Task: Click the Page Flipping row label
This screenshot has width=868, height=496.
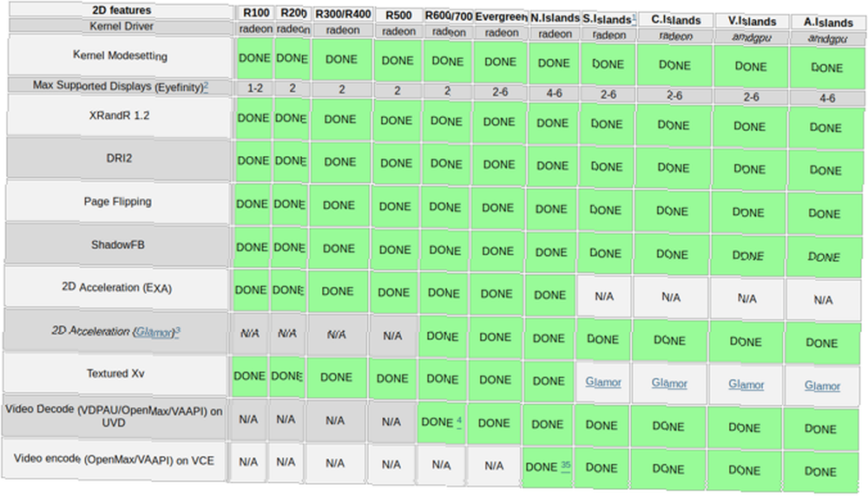Action: (x=117, y=201)
